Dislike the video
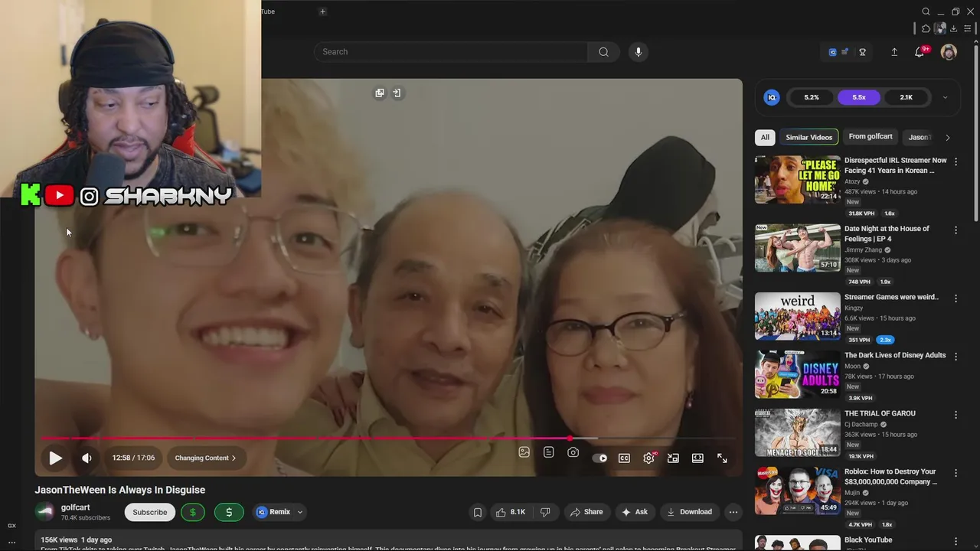 545,512
